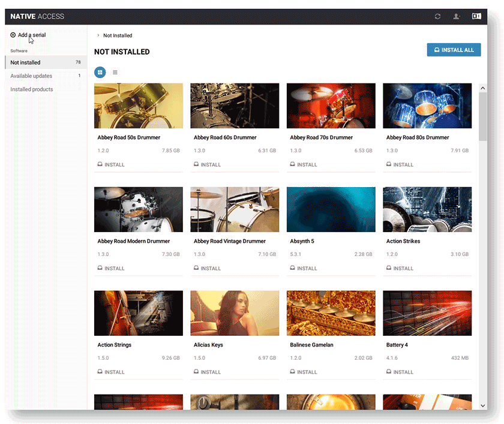The width and height of the screenshot is (504, 424).
Task: Install Balinese Gamelan
Action: [x=304, y=372]
